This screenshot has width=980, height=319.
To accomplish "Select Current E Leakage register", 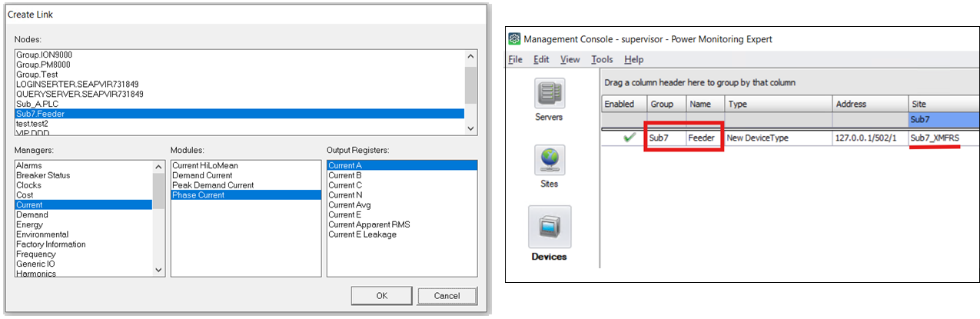I will point(402,234).
